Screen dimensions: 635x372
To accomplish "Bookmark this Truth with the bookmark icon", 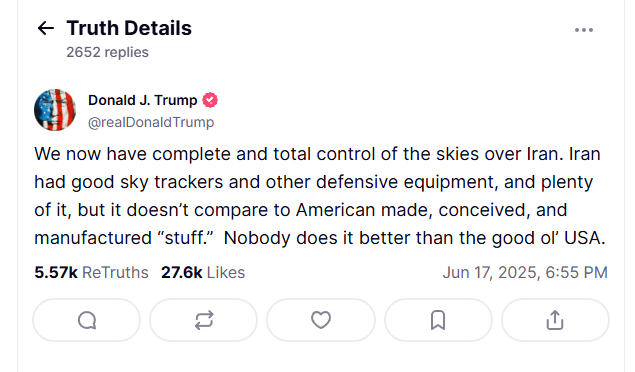I will click(x=438, y=320).
